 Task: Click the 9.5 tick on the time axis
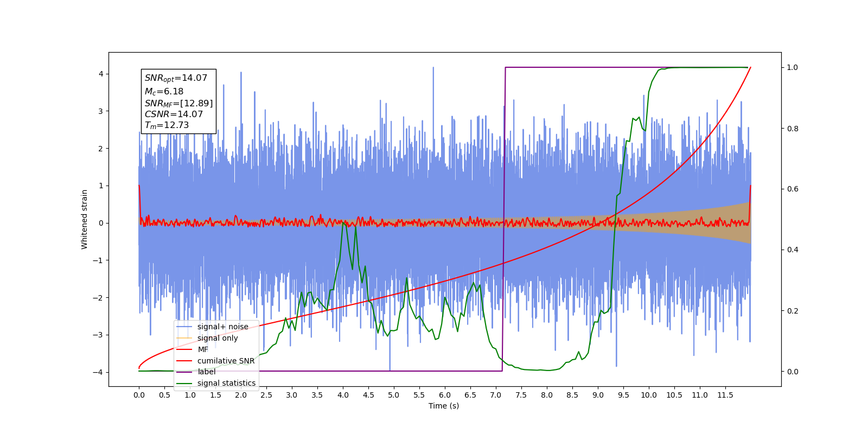(x=623, y=395)
